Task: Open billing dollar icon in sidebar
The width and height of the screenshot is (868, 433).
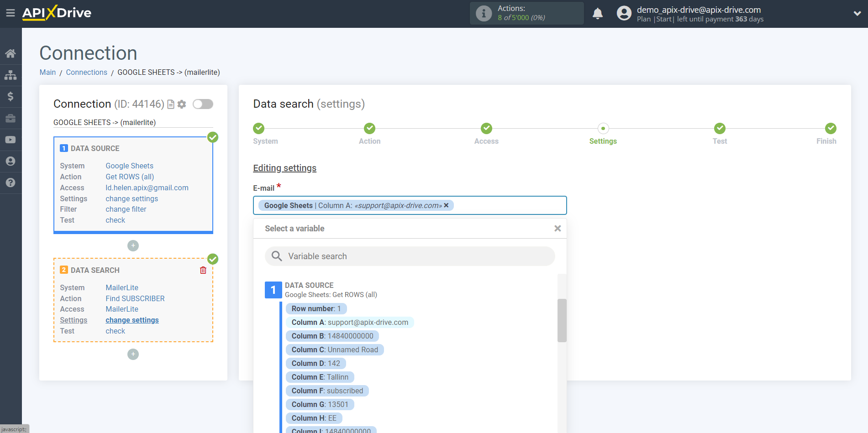Action: tap(11, 96)
